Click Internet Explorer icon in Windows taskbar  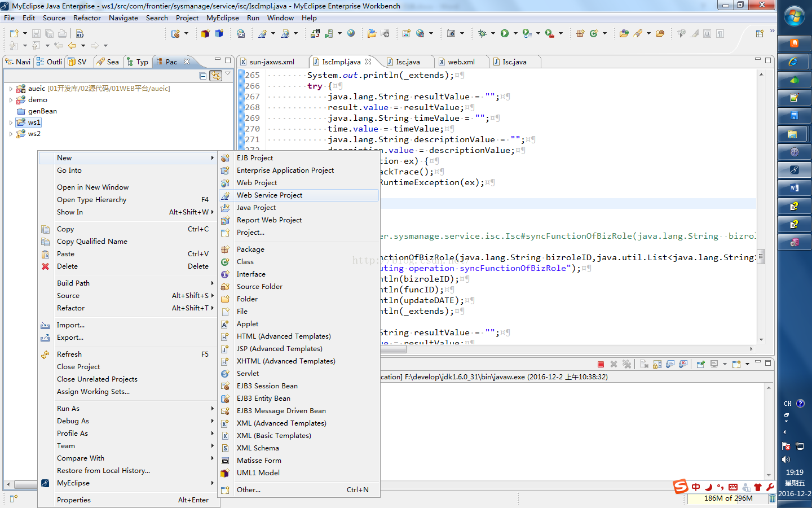[794, 62]
